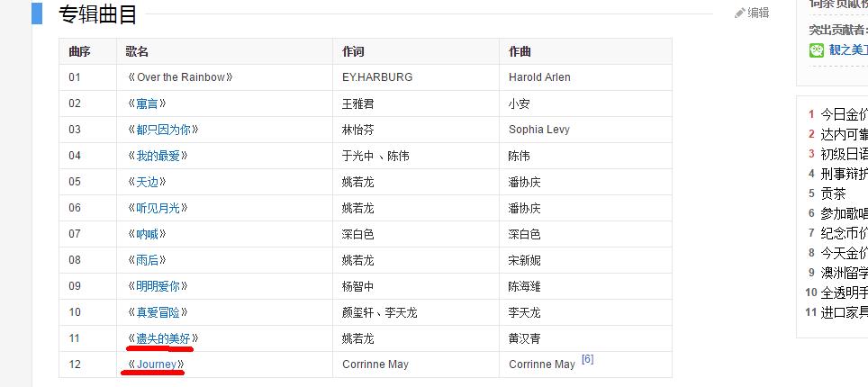Open the 澳洲留学 hot search item

[844, 273]
